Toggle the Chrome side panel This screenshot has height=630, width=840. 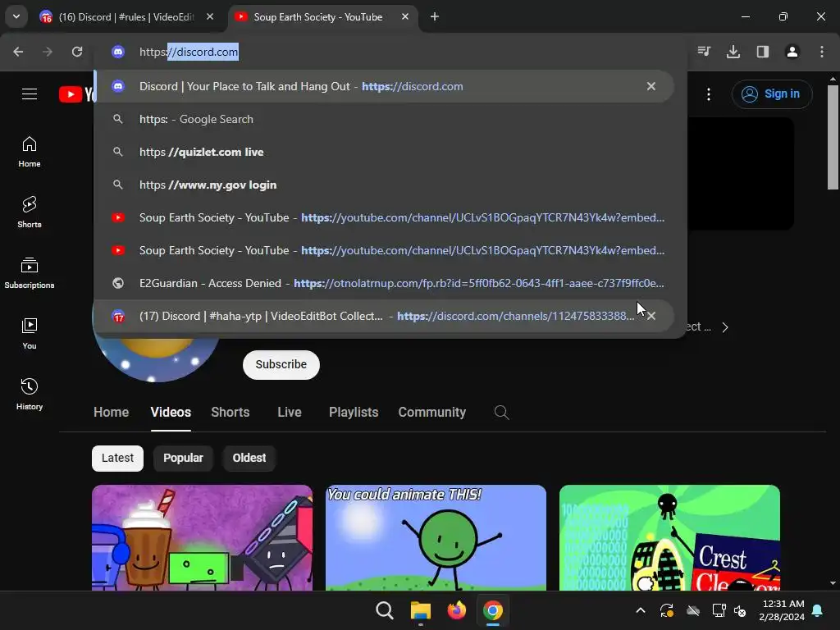pos(763,52)
